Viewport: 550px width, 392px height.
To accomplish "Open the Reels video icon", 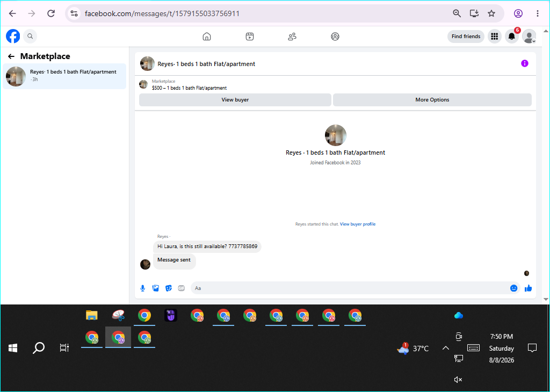I will tap(250, 37).
